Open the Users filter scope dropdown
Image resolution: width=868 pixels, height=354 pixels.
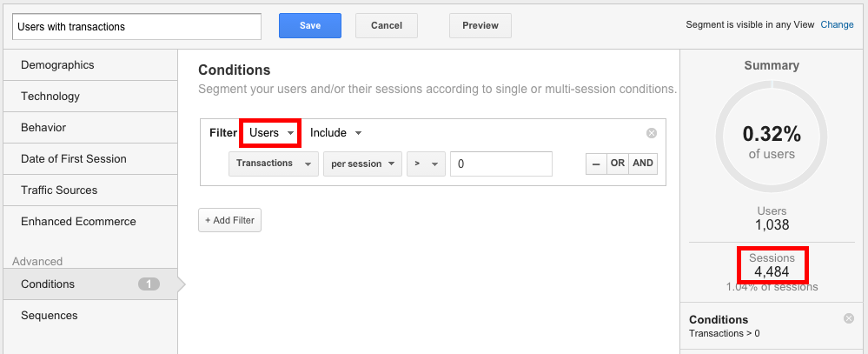click(x=270, y=133)
